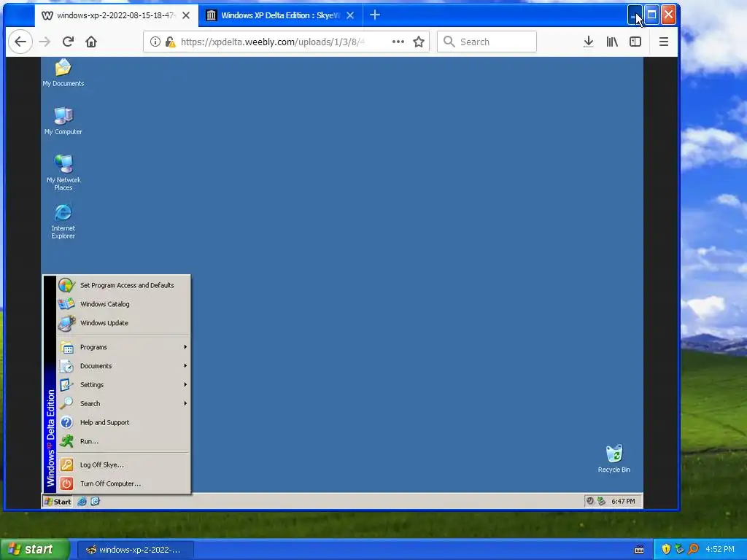Show site information via the info icon
The height and width of the screenshot is (560, 747).
pyautogui.click(x=155, y=42)
